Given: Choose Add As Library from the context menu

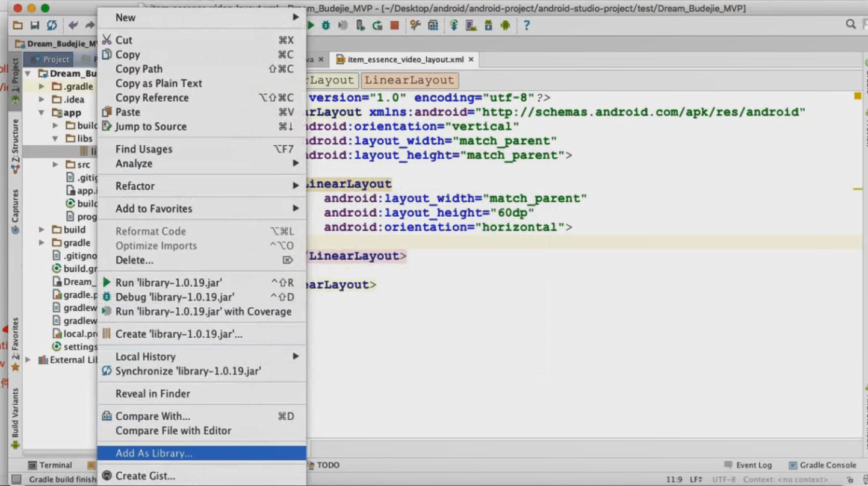Looking at the screenshot, I should [x=202, y=453].
